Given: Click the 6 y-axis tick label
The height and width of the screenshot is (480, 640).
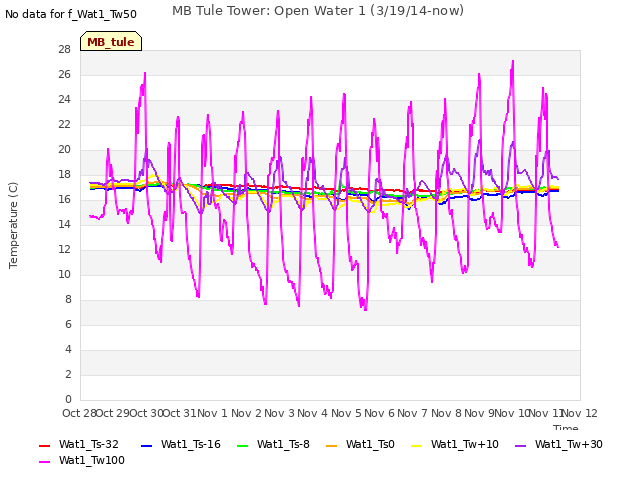Looking at the screenshot, I should [x=68, y=324].
